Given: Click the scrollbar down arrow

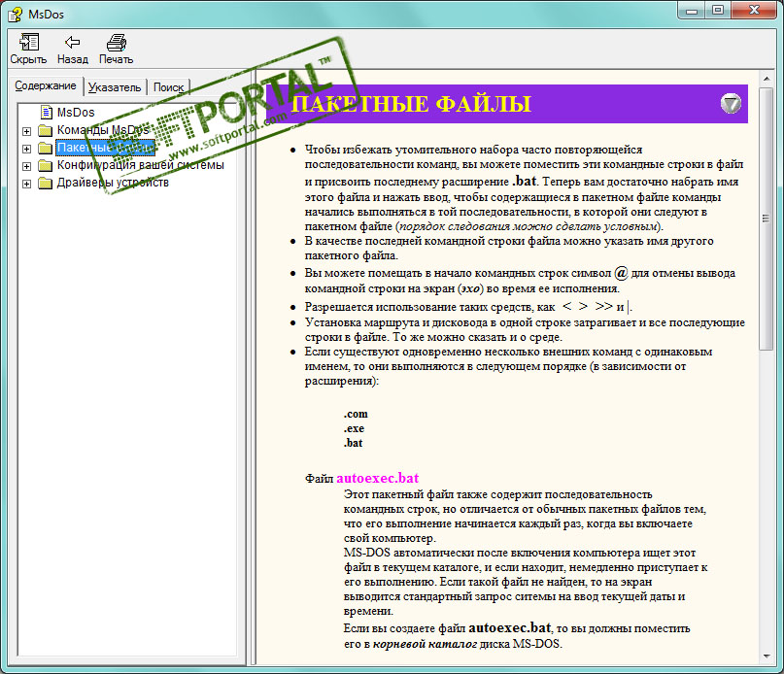Looking at the screenshot, I should pyautogui.click(x=766, y=657).
